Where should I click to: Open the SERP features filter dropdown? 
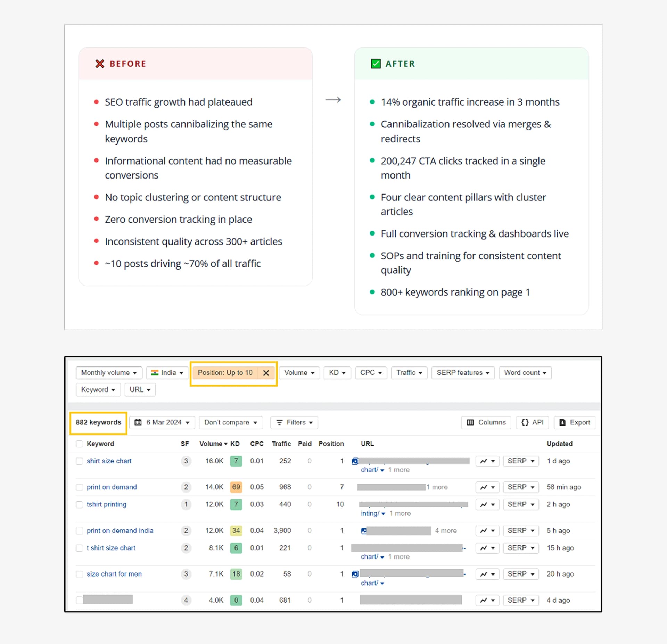463,373
